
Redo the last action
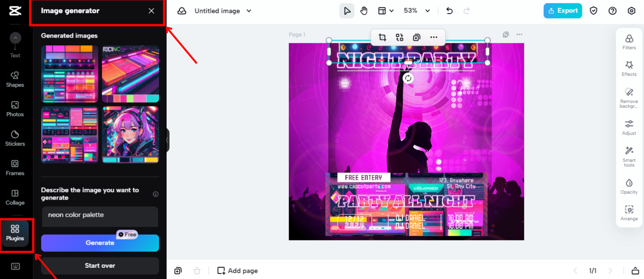click(x=467, y=11)
